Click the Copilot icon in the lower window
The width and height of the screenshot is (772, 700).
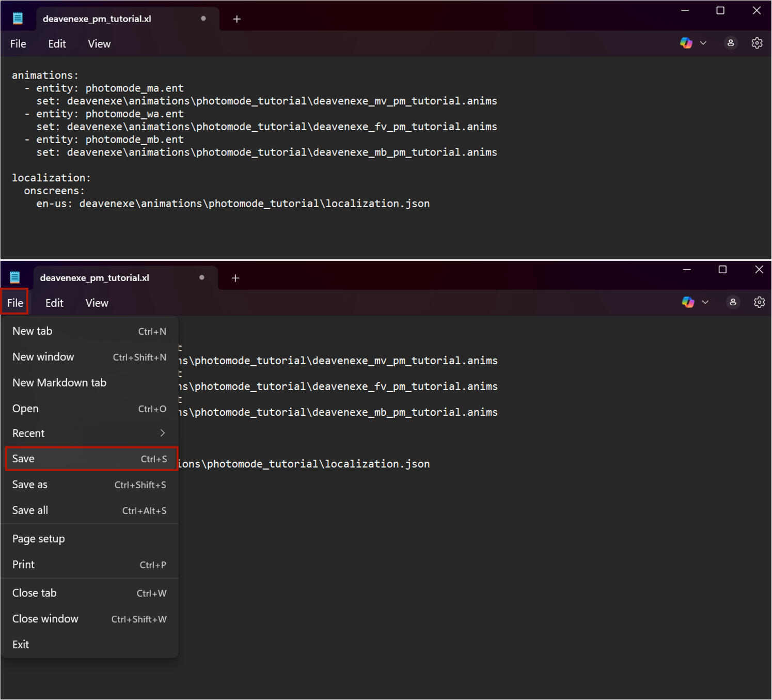click(x=688, y=303)
